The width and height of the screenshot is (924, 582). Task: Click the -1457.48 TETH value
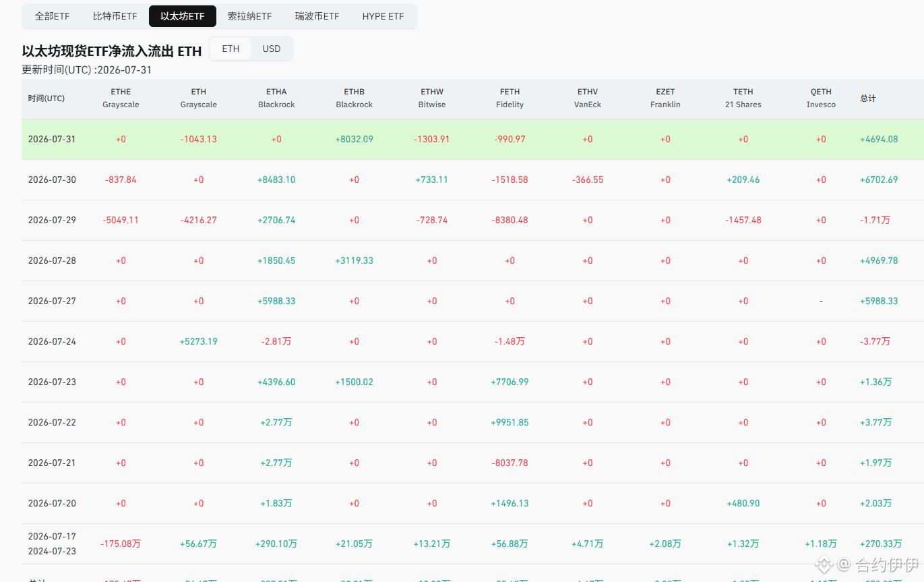click(x=743, y=221)
